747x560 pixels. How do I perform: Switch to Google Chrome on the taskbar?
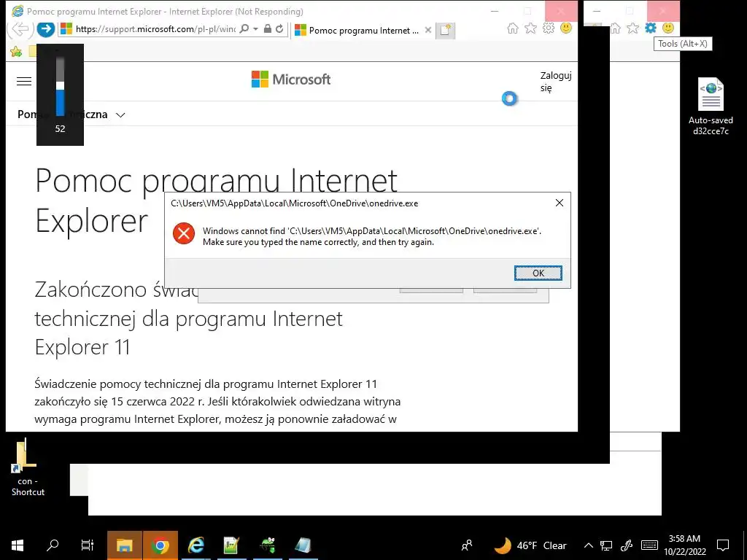coord(160,545)
